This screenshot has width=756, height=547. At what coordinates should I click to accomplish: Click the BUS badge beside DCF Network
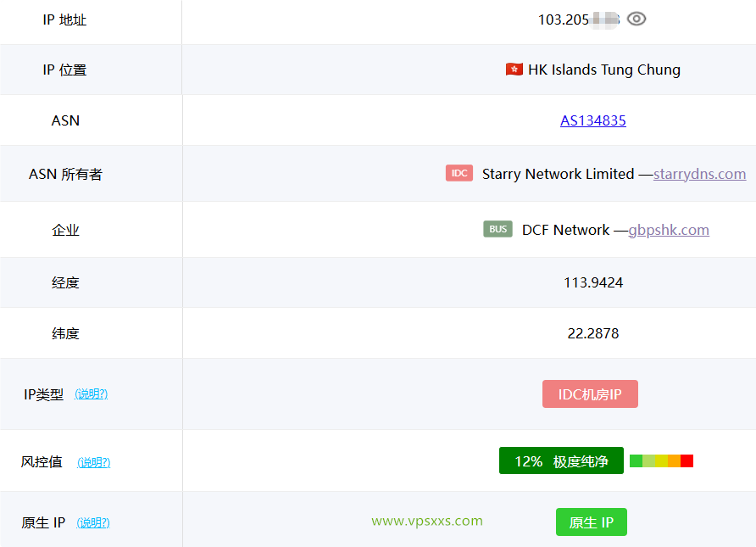[498, 229]
